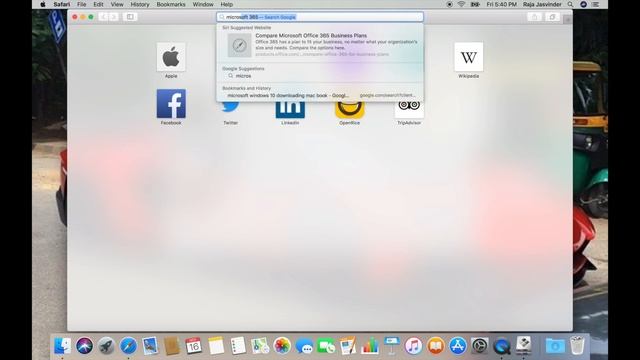This screenshot has width=640, height=360.
Task: Open Contacts book in Dock
Action: click(x=172, y=346)
